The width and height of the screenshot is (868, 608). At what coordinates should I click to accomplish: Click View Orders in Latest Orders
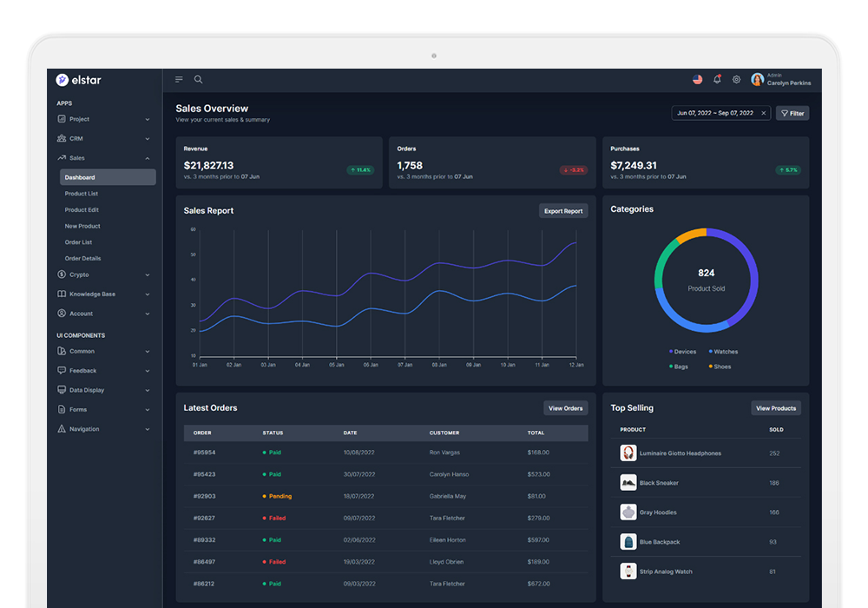[564, 407]
